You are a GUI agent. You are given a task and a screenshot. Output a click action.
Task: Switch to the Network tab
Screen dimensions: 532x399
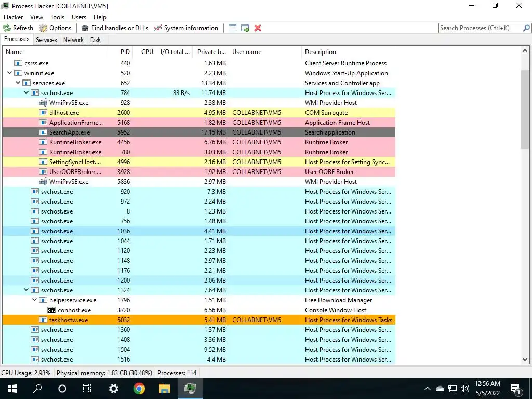[73, 39]
